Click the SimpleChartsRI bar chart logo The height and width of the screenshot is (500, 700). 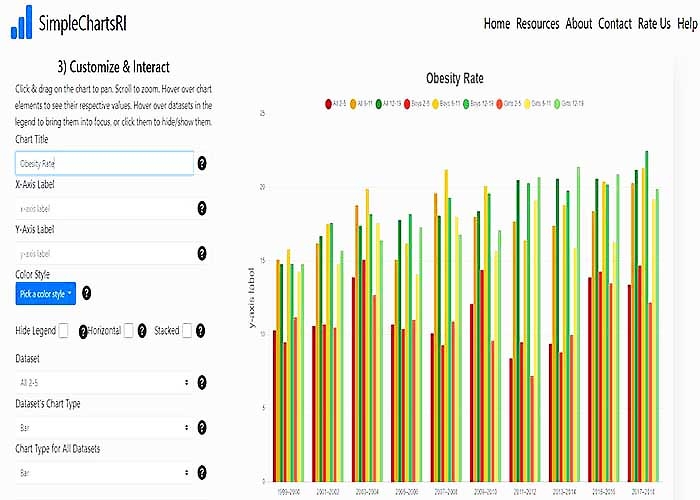21,24
